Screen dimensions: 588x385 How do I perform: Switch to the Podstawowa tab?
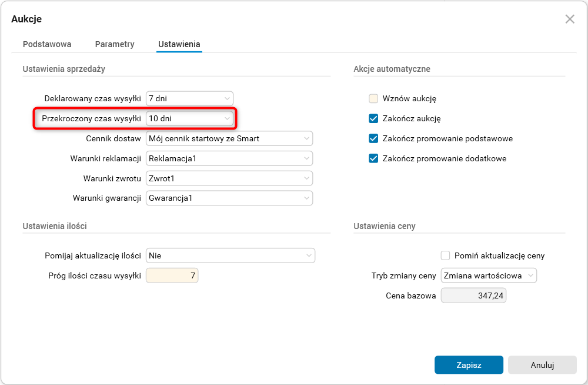[47, 44]
